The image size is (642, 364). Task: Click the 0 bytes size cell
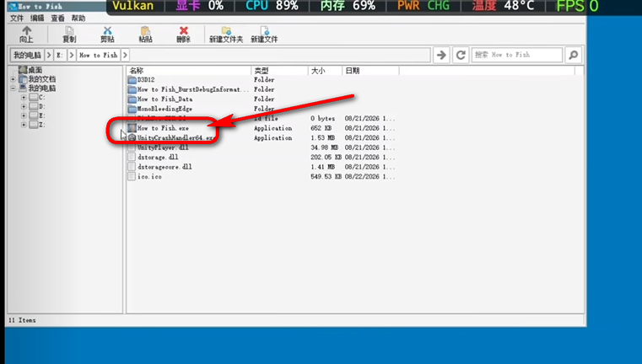click(322, 118)
